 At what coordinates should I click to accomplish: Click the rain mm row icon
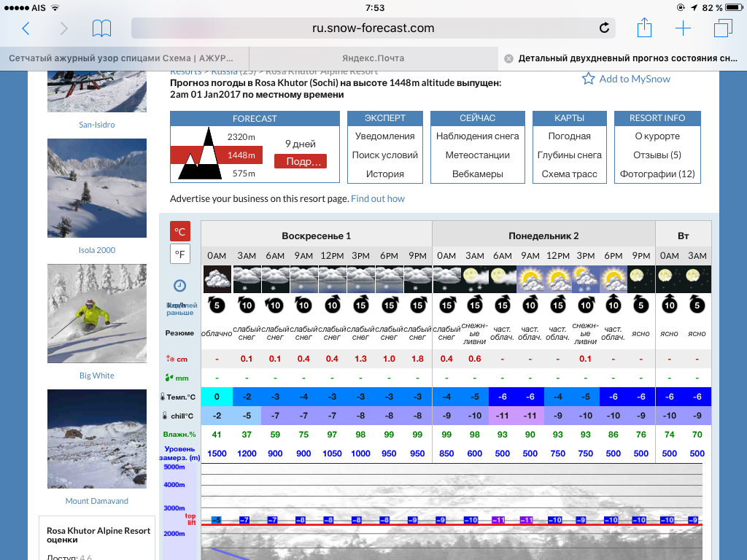169,378
